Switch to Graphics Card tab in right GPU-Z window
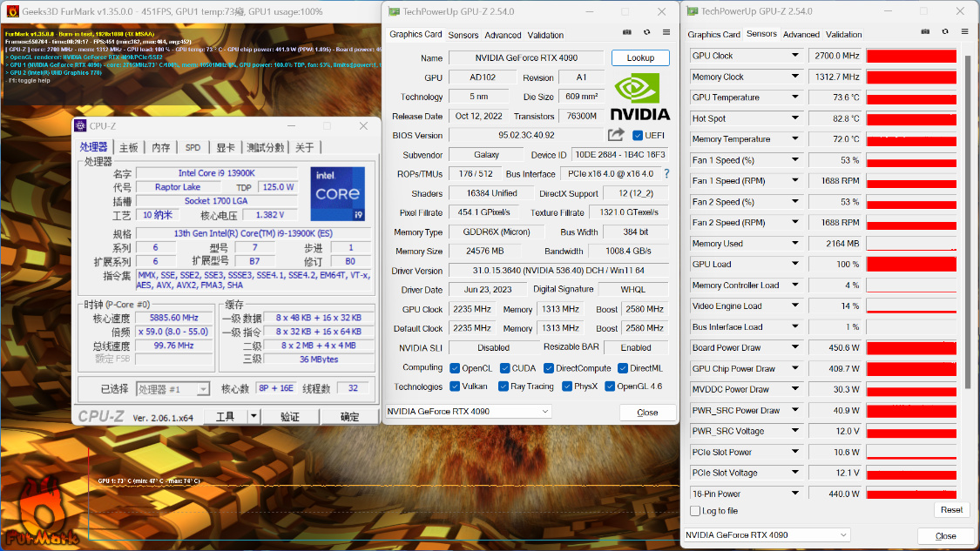The height and width of the screenshot is (551, 980). (x=713, y=34)
